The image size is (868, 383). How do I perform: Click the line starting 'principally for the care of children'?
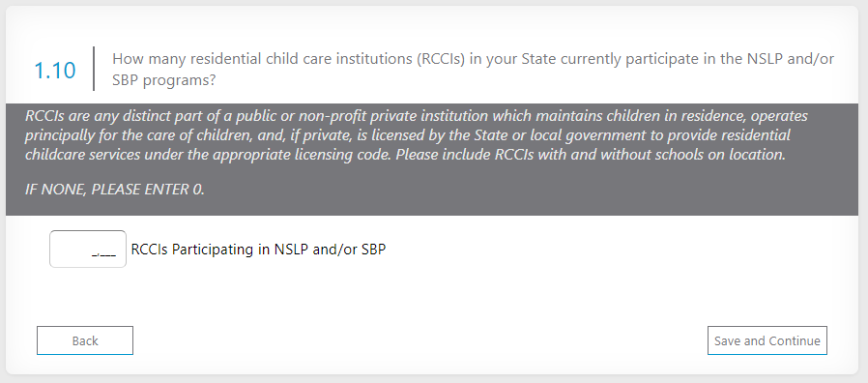coord(408,135)
